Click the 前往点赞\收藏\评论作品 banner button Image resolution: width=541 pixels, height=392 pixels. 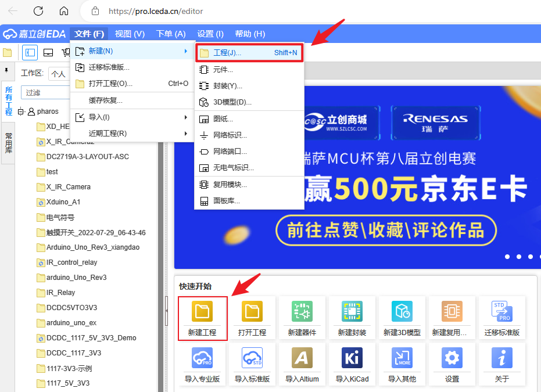click(x=386, y=231)
